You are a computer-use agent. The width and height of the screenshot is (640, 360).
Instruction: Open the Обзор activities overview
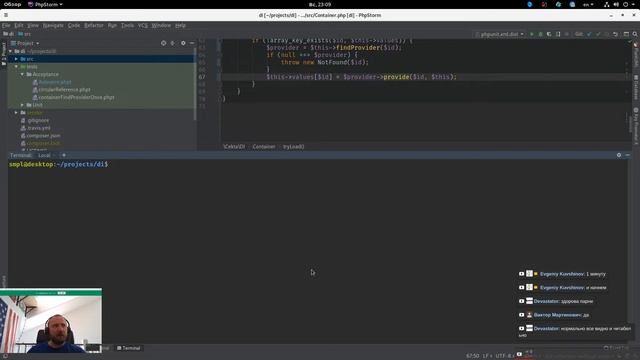[12, 4]
